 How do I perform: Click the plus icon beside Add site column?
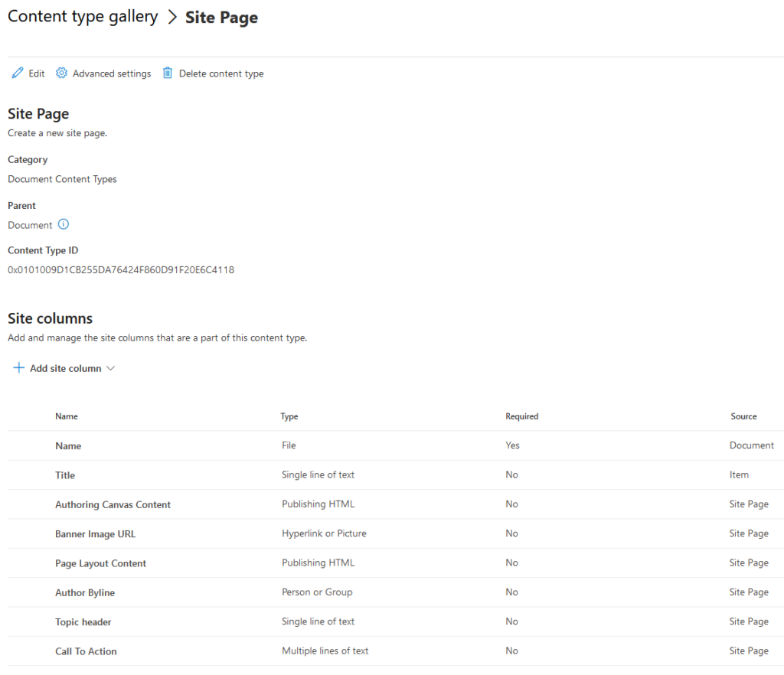coord(19,368)
